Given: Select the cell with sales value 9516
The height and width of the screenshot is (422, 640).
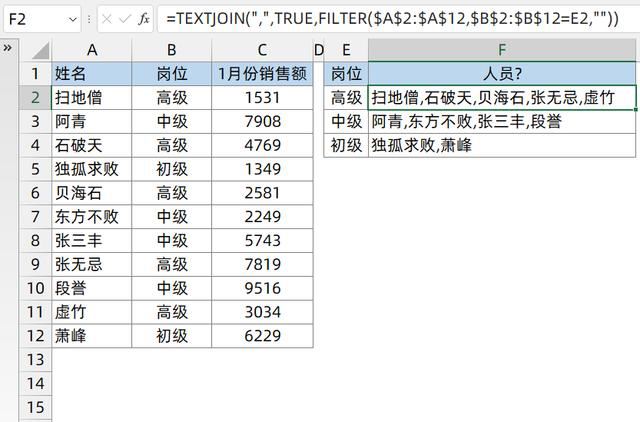Looking at the screenshot, I should [262, 288].
